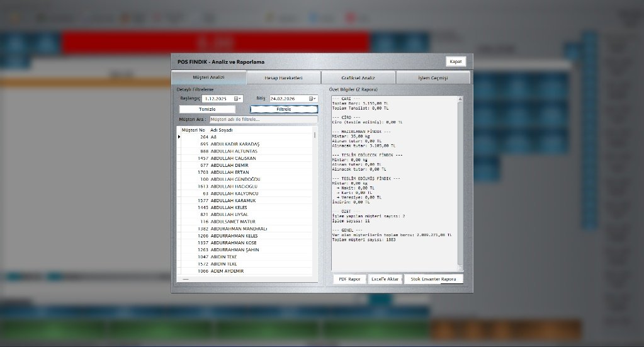Go to the İşlem Geçmişi tab

tap(433, 77)
